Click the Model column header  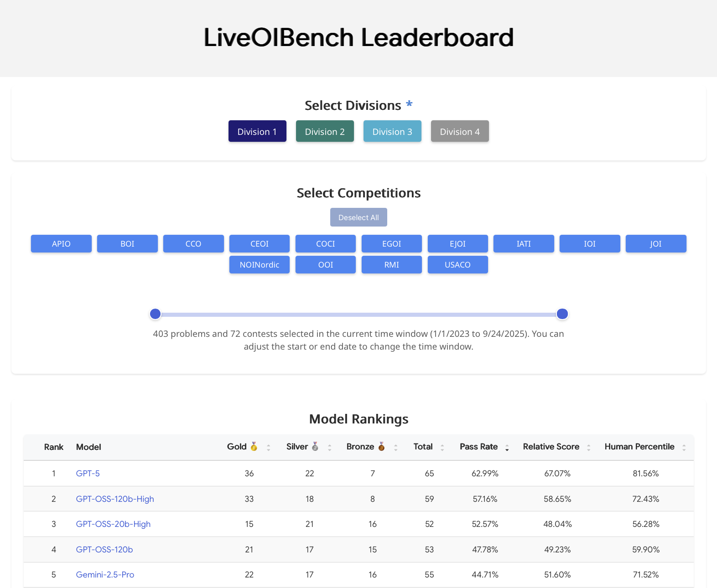[x=88, y=447]
